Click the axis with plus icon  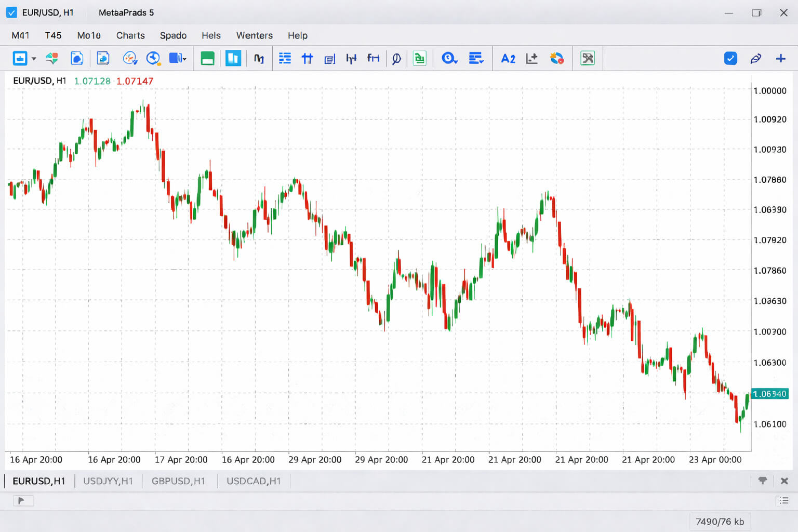[x=531, y=59]
